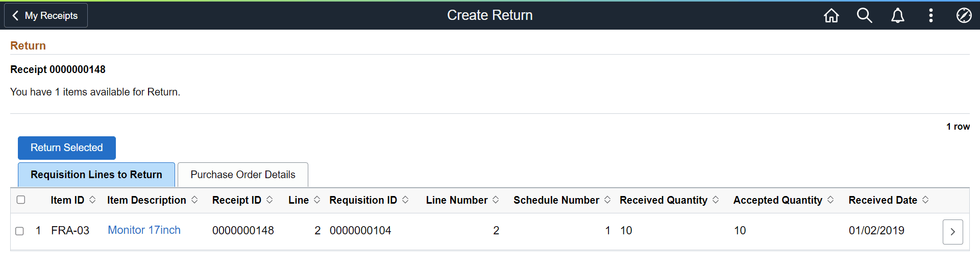
Task: Expand row details with the right chevron
Action: tap(952, 232)
